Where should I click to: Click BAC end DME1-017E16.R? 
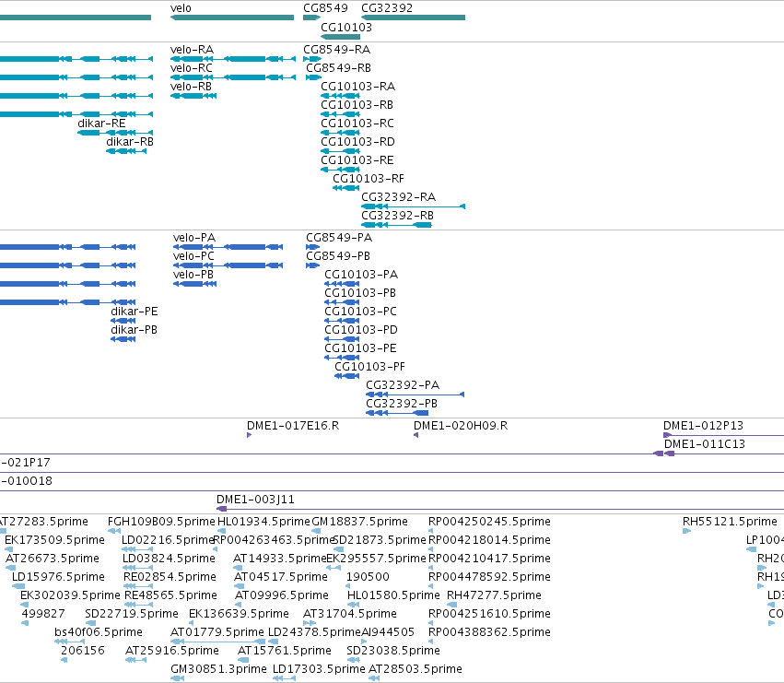click(293, 426)
